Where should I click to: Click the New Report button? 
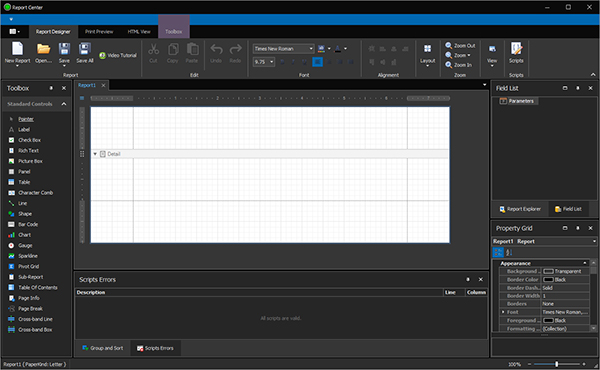point(17,54)
